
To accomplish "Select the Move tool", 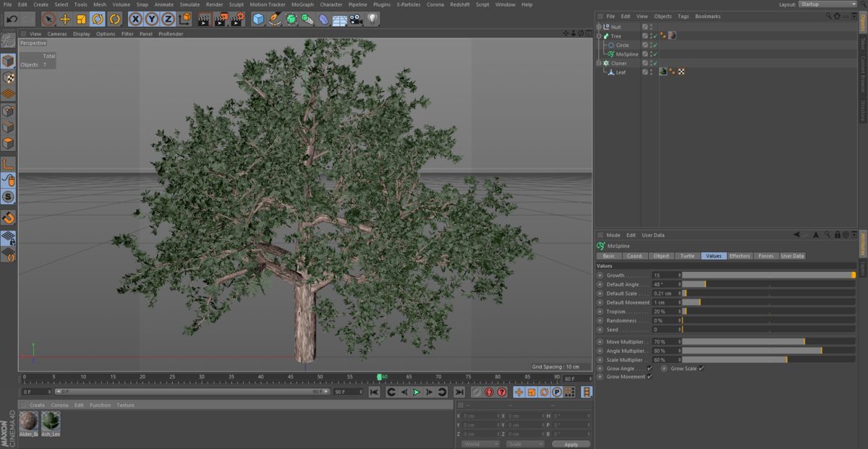I will pyautogui.click(x=65, y=19).
